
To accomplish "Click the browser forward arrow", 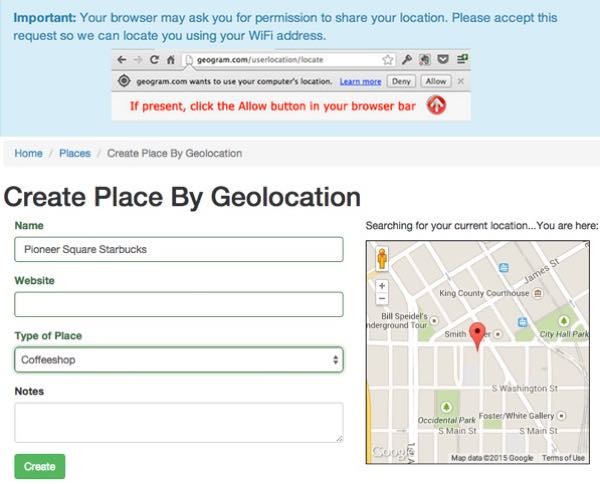I will click(138, 60).
